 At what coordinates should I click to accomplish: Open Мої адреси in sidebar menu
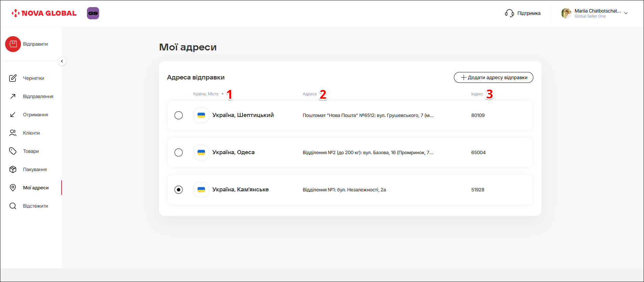pos(36,188)
